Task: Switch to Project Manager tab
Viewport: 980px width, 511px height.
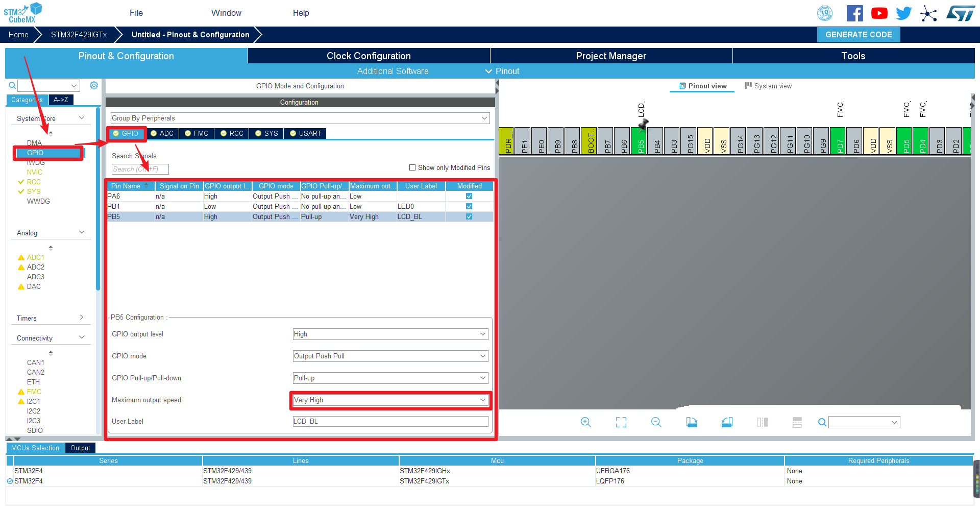Action: click(x=611, y=56)
